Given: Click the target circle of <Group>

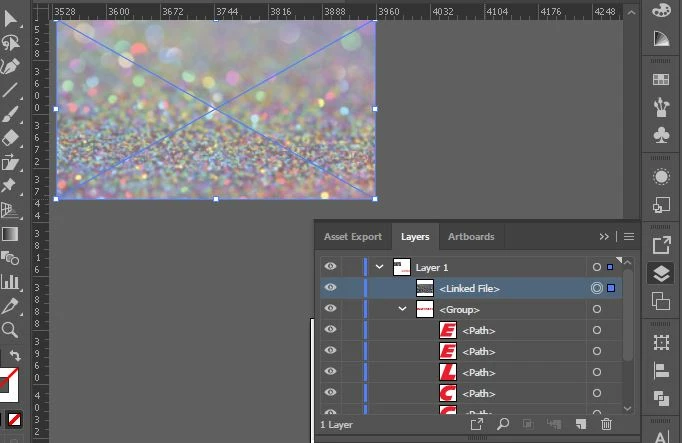Looking at the screenshot, I should tap(597, 309).
